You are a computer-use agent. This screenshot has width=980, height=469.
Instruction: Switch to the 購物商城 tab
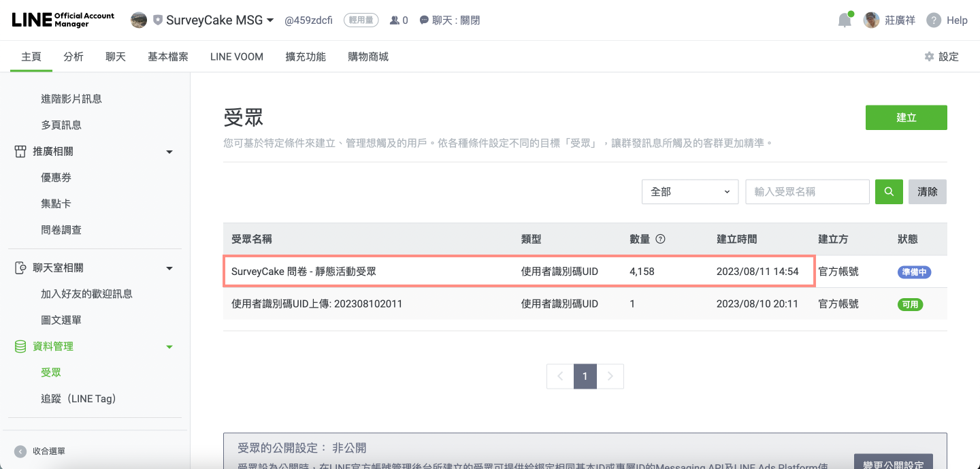(x=368, y=56)
